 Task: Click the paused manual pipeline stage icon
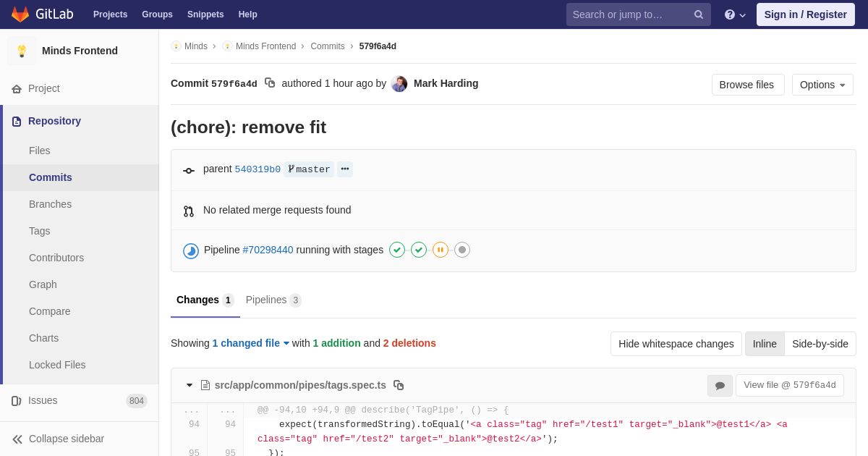441,250
